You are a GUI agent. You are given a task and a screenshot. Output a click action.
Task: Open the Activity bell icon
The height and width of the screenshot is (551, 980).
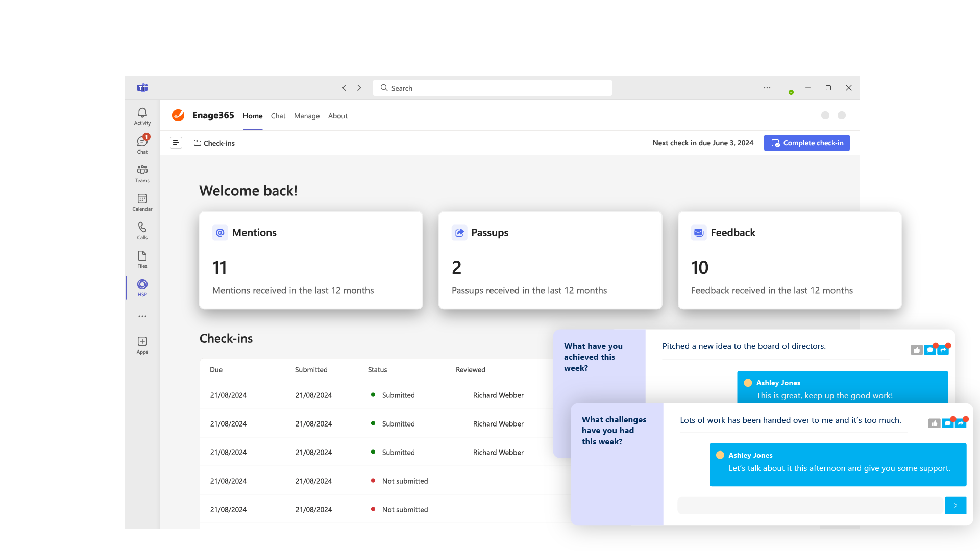click(x=142, y=116)
